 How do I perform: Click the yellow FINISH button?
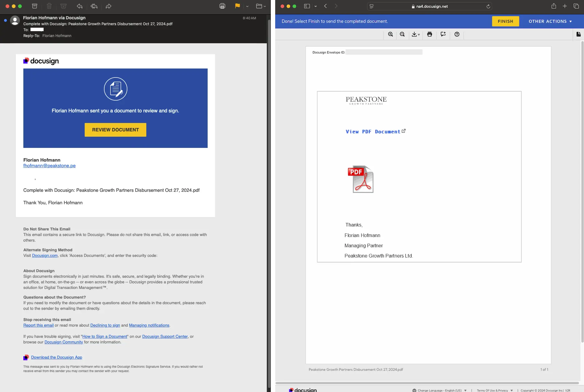[505, 21]
